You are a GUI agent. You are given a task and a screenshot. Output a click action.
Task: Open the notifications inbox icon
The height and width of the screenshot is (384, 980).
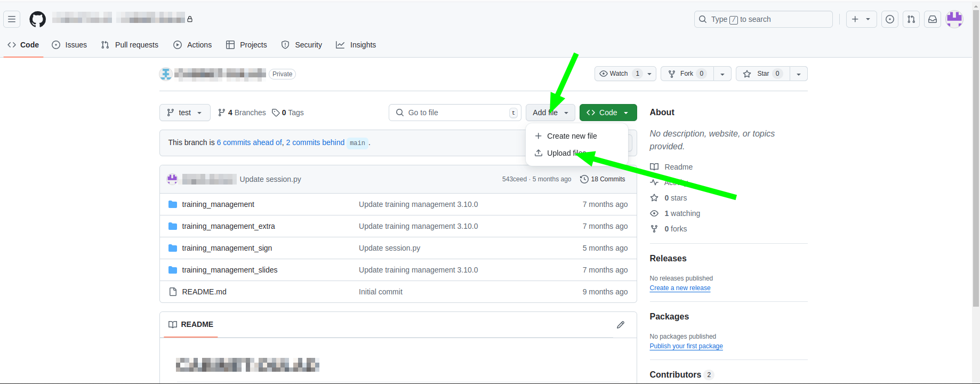point(932,19)
